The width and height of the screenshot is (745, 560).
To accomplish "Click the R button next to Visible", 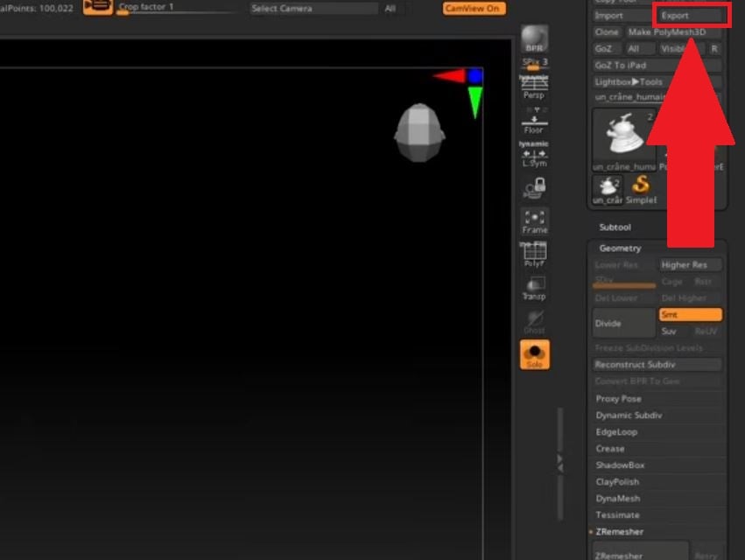I will tap(714, 49).
